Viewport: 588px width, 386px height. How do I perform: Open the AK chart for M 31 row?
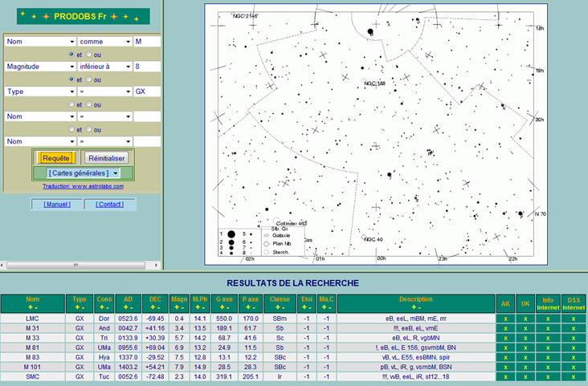[x=505, y=329]
